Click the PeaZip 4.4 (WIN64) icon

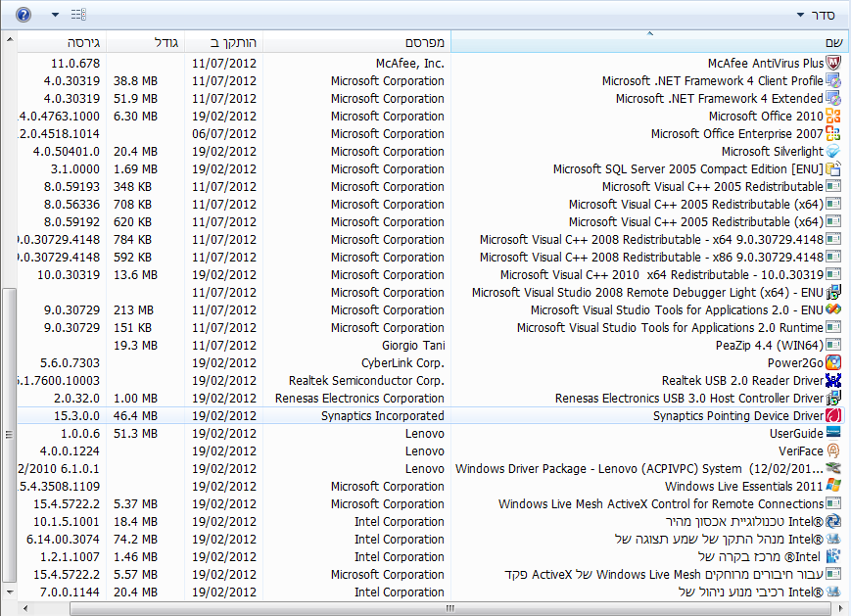click(x=833, y=345)
